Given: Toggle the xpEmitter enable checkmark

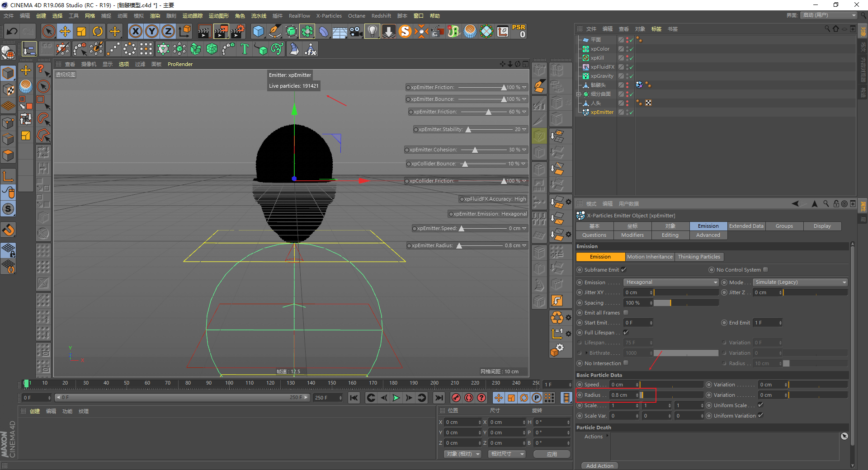Looking at the screenshot, I should point(631,113).
